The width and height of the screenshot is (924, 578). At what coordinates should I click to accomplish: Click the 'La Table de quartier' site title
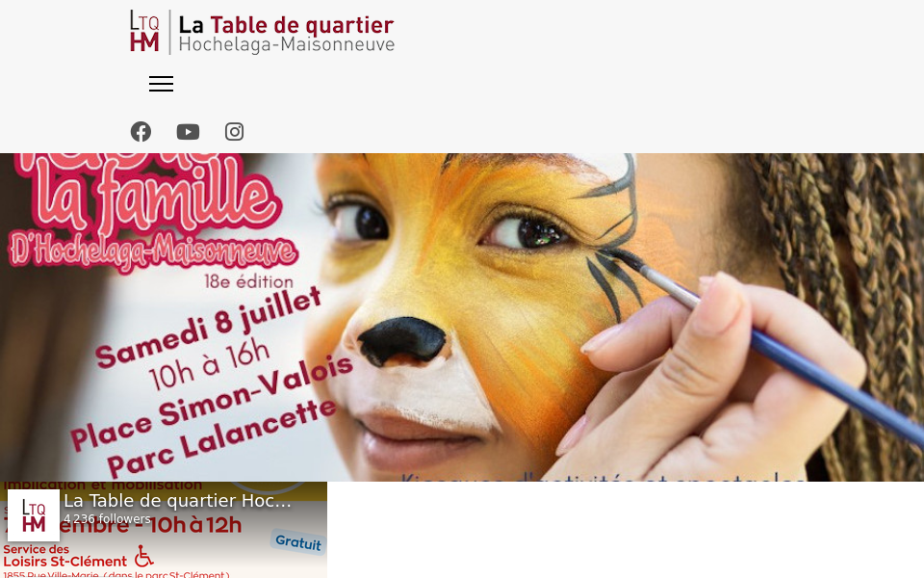click(286, 25)
